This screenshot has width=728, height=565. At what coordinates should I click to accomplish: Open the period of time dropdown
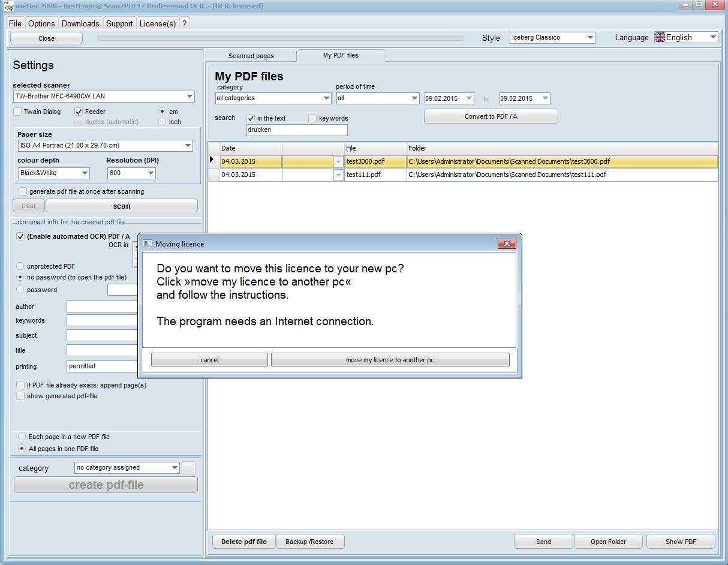414,98
